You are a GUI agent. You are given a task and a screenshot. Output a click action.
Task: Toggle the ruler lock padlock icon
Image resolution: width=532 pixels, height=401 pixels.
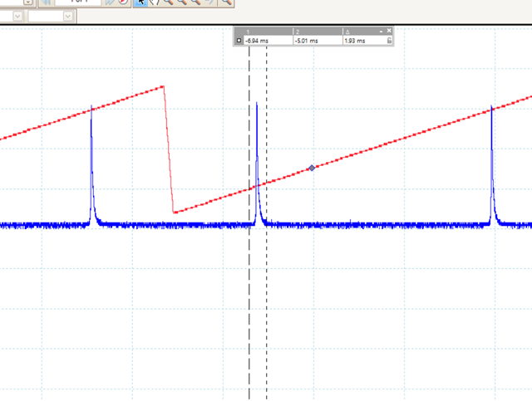tap(389, 41)
